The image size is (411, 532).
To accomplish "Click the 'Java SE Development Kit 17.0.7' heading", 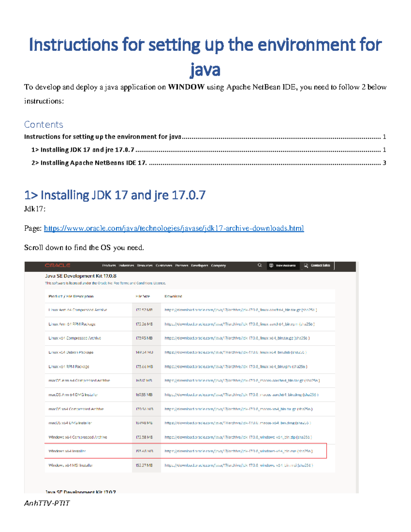I will [x=80, y=491].
